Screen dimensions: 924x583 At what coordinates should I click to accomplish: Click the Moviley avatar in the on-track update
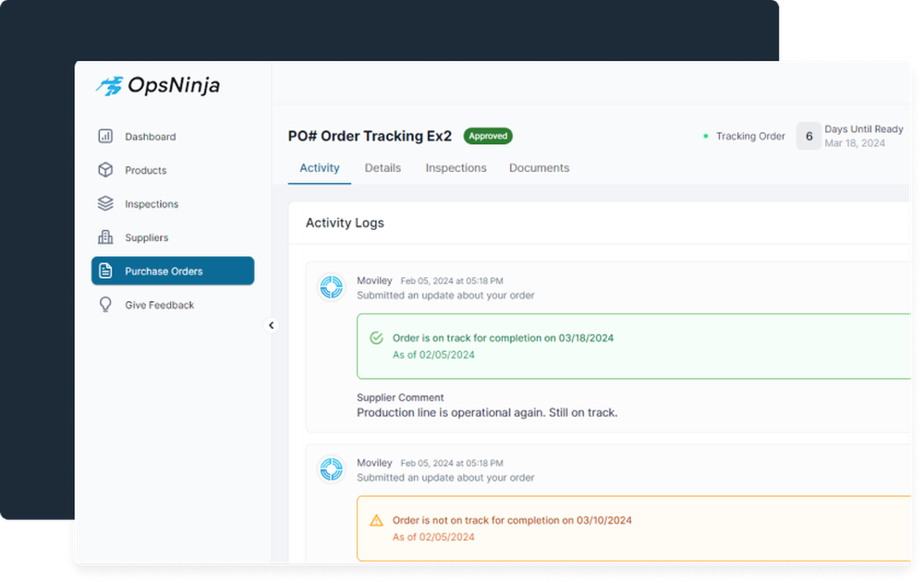(x=331, y=287)
